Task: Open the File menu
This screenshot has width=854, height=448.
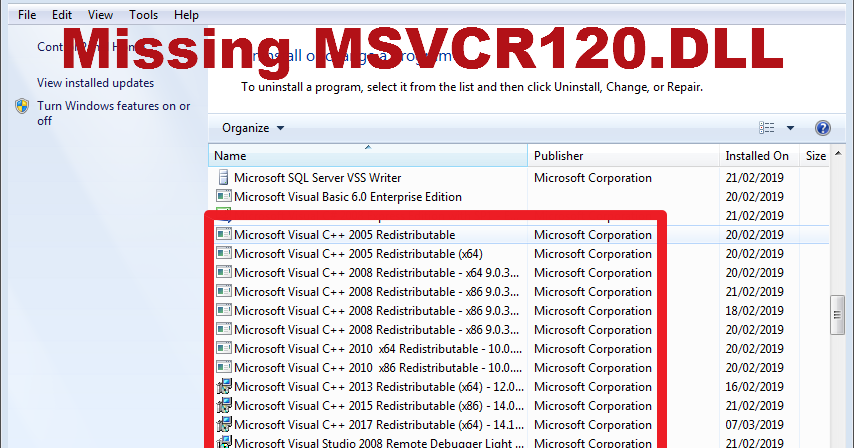Action: click(x=27, y=15)
